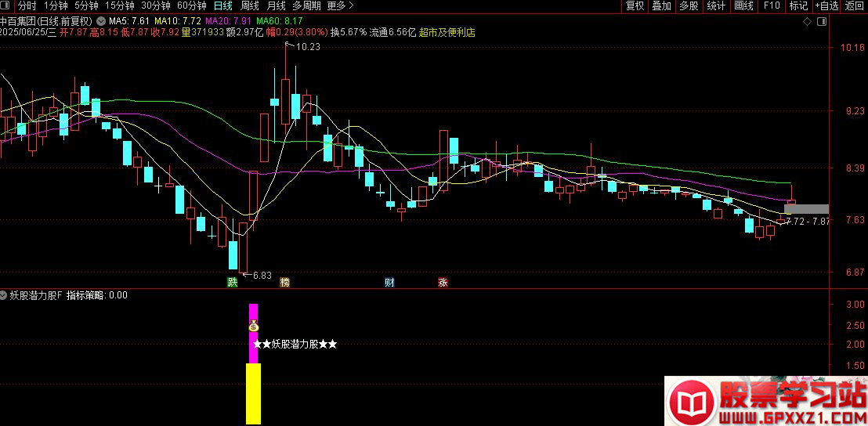
Task: Click the red 涨 event marker
Action: (443, 282)
